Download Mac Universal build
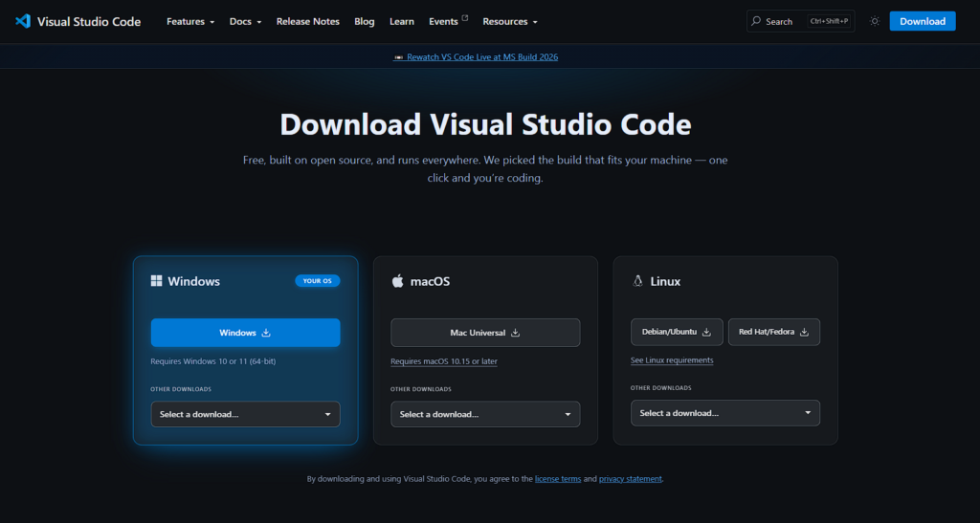The image size is (980, 523). tap(485, 333)
